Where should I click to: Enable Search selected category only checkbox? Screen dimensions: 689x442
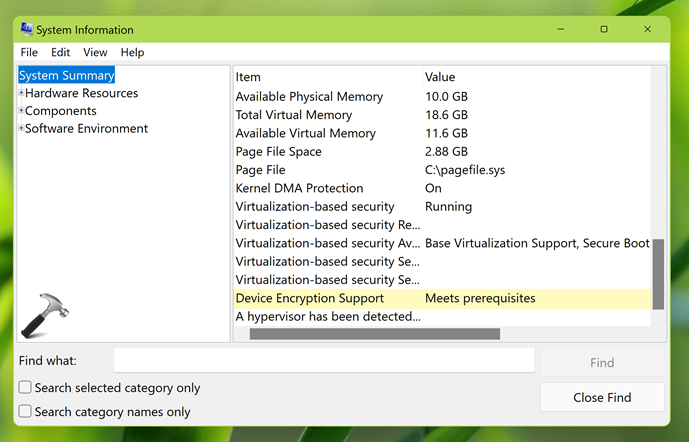click(x=25, y=388)
